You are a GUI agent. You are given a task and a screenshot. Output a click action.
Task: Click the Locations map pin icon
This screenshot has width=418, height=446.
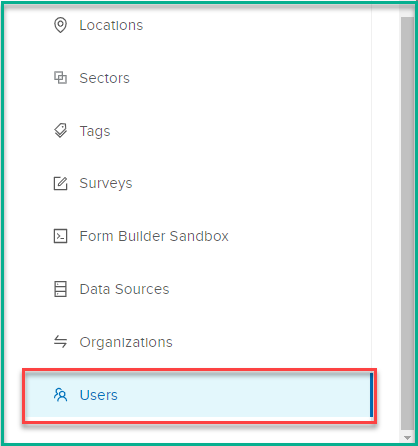pyautogui.click(x=60, y=25)
